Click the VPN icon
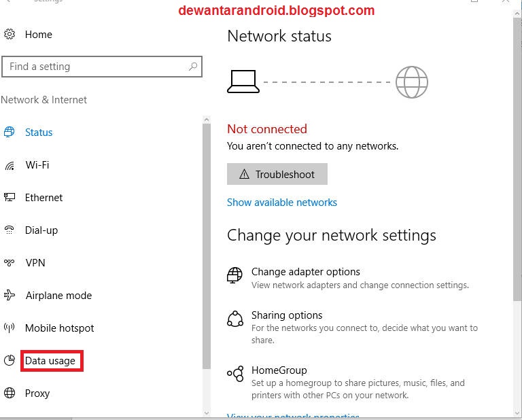Viewport: 522px width, 420px height. (x=10, y=262)
